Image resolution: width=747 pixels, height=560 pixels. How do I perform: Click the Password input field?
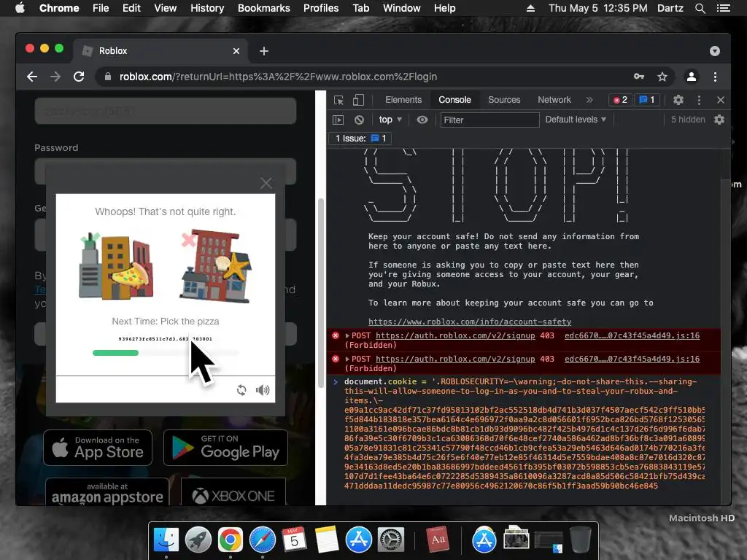[x=166, y=171]
